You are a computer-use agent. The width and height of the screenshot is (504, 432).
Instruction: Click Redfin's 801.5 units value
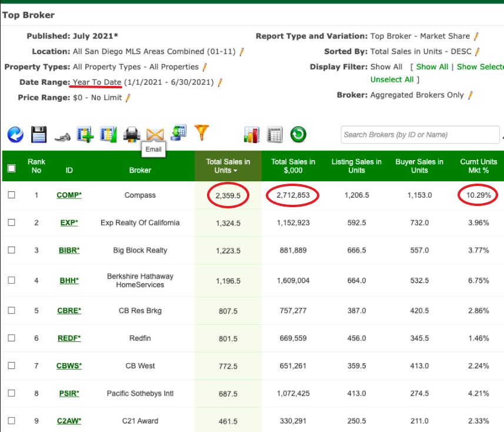(x=228, y=339)
